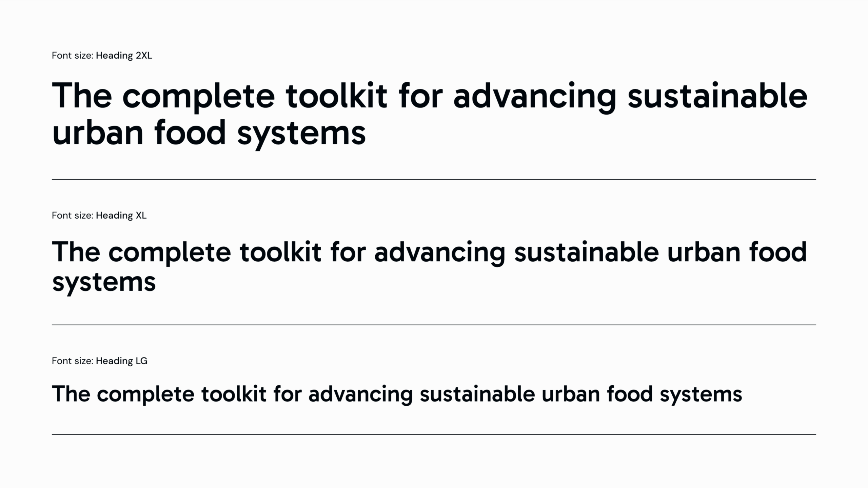Click the word "sustainable" in the LG heading

point(477,394)
